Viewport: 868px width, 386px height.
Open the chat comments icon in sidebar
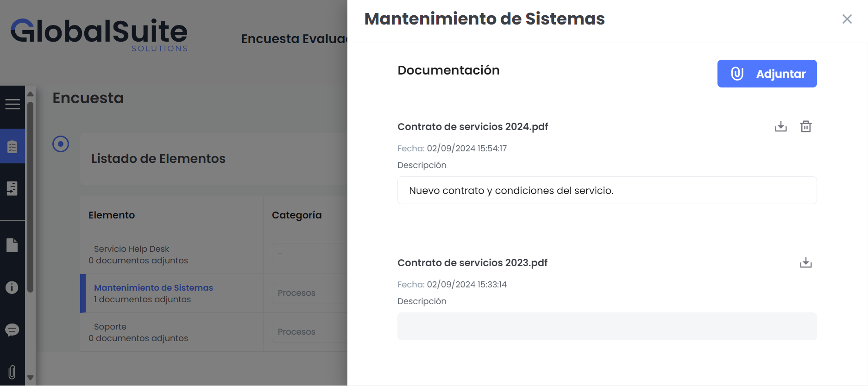12,330
